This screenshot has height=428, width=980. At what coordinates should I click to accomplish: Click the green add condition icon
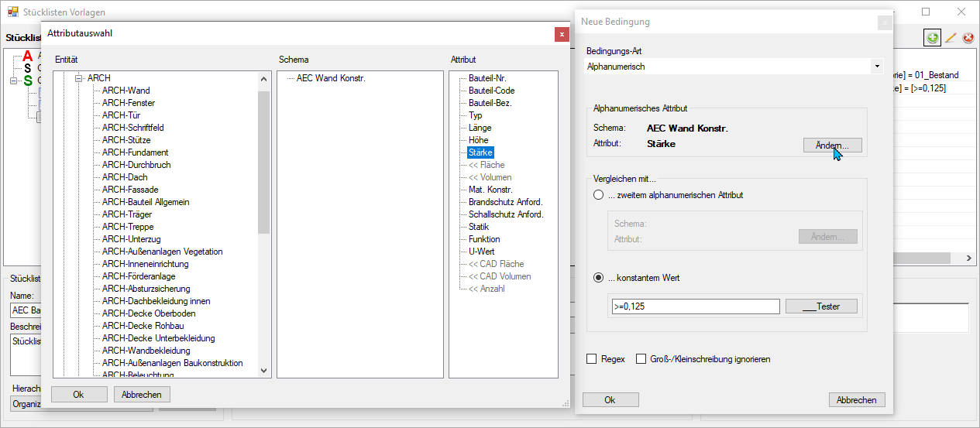(x=932, y=37)
